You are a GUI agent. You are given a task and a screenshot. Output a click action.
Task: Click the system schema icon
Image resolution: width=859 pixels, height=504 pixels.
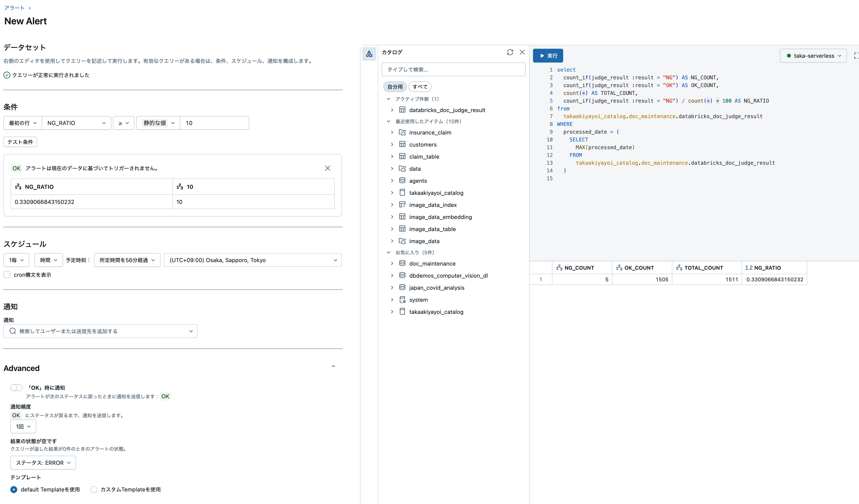402,300
